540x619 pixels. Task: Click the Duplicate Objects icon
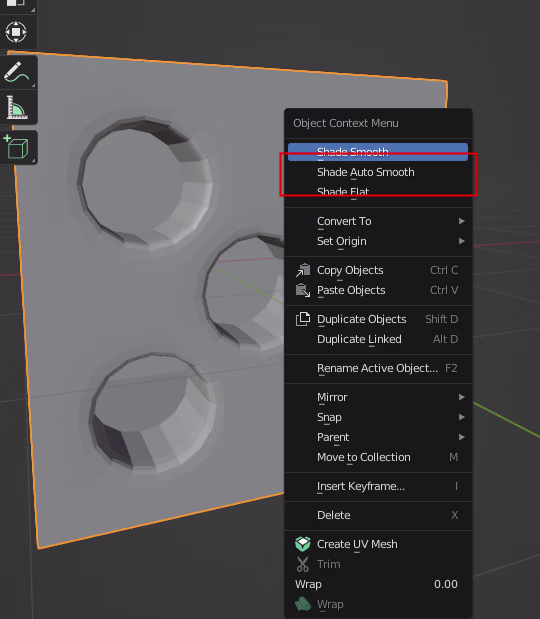tap(303, 319)
